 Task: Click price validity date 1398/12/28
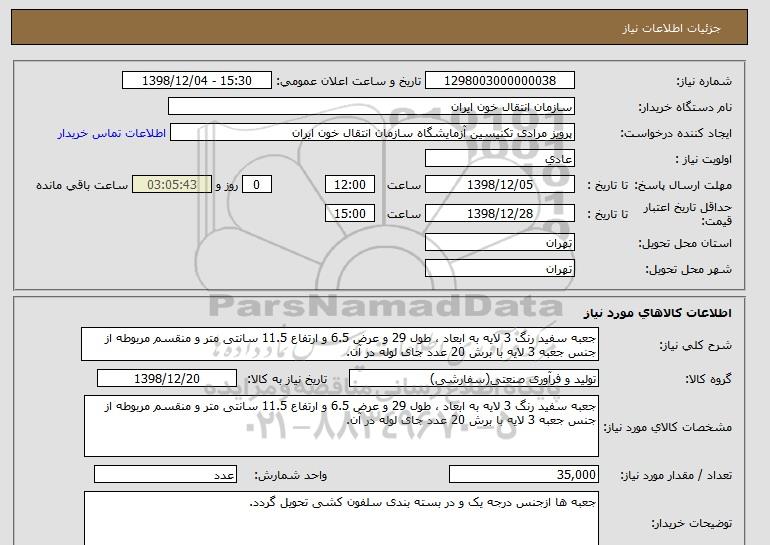(499, 214)
